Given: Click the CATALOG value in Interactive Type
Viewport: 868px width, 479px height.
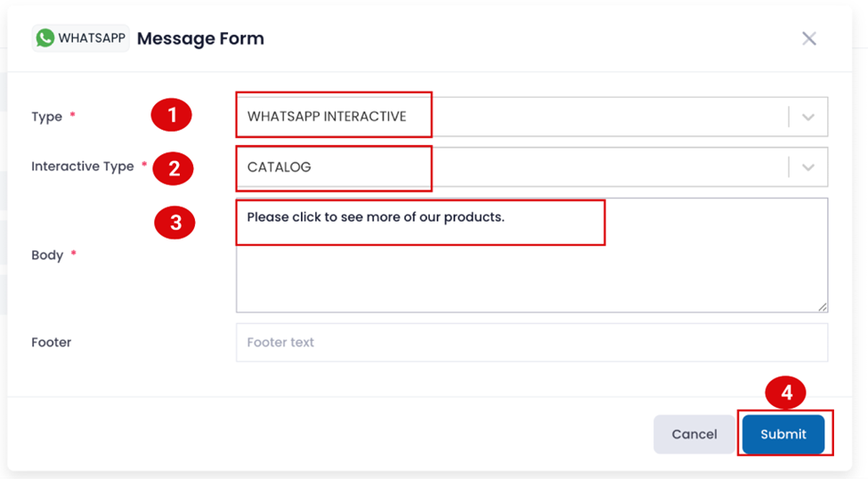Looking at the screenshot, I should [x=280, y=166].
